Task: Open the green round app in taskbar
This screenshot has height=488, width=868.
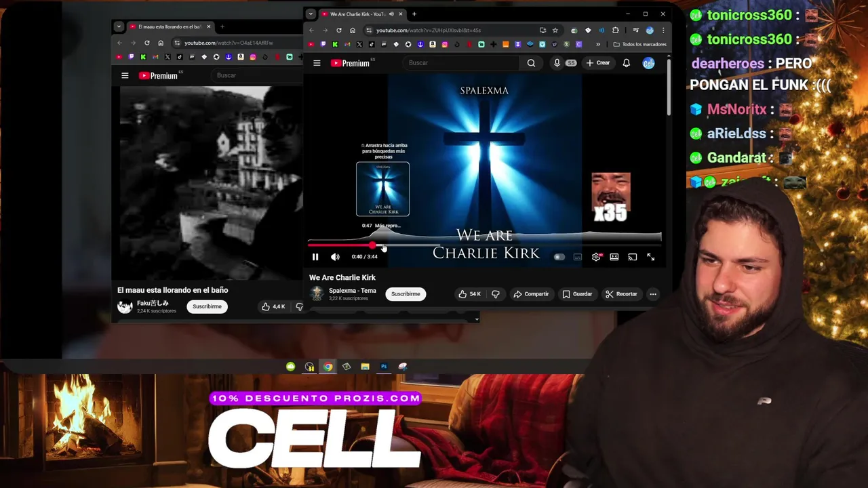Action: (291, 367)
